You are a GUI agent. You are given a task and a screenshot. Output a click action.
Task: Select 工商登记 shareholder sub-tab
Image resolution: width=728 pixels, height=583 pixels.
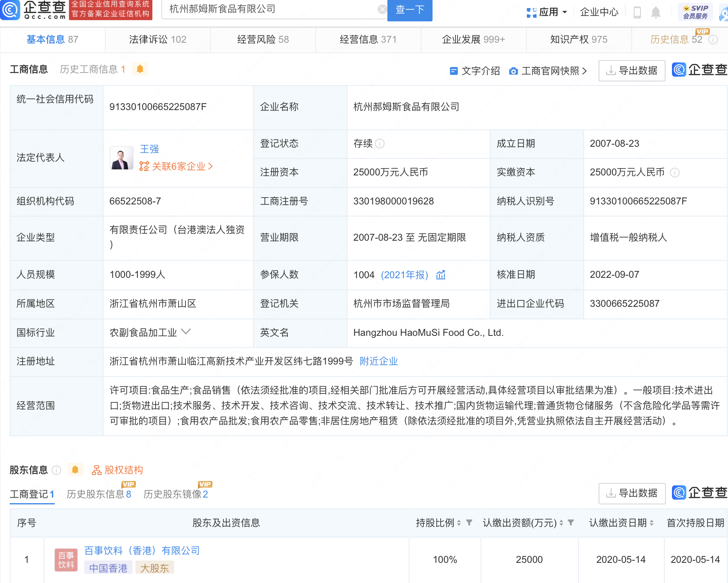(32, 494)
